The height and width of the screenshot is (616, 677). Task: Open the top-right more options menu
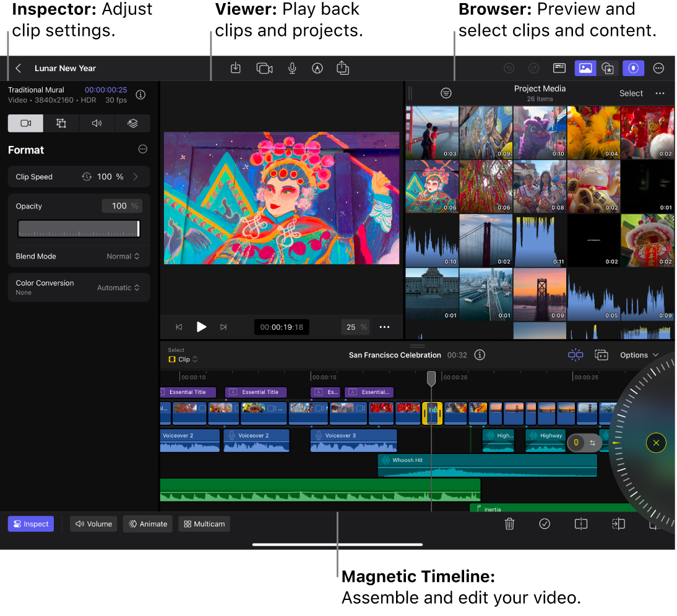tap(658, 68)
